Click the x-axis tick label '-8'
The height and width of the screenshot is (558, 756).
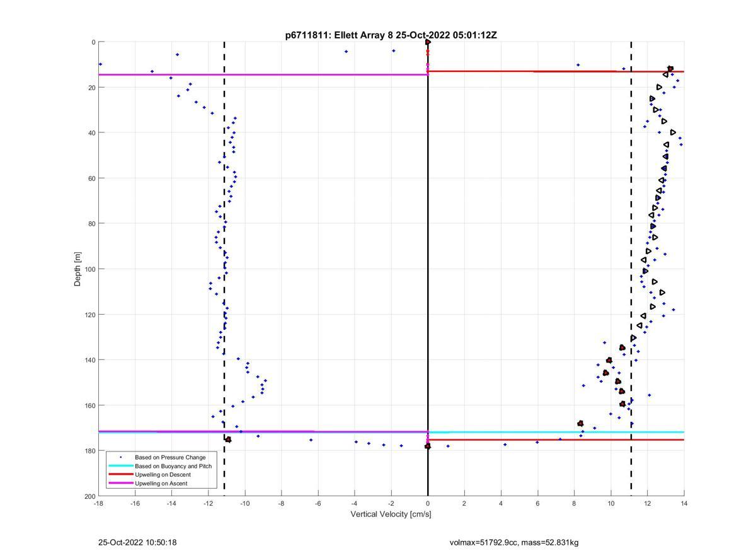click(281, 503)
